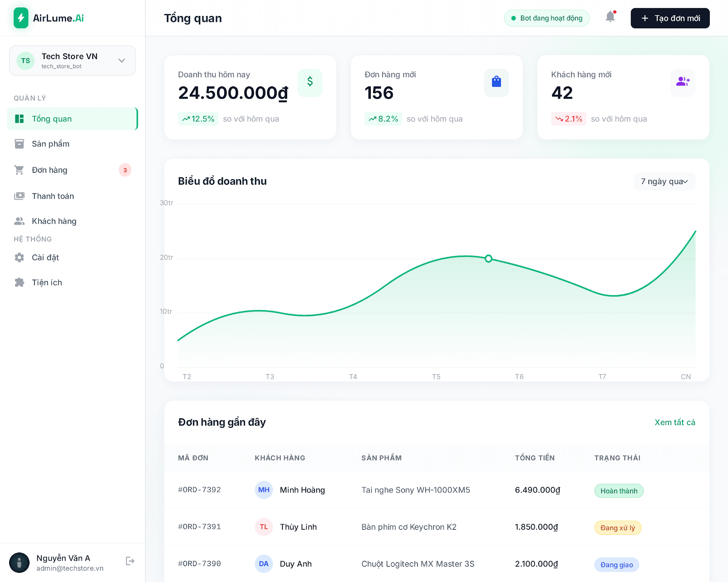Expand the Đang giao status of order #ORD-7390

(x=617, y=564)
